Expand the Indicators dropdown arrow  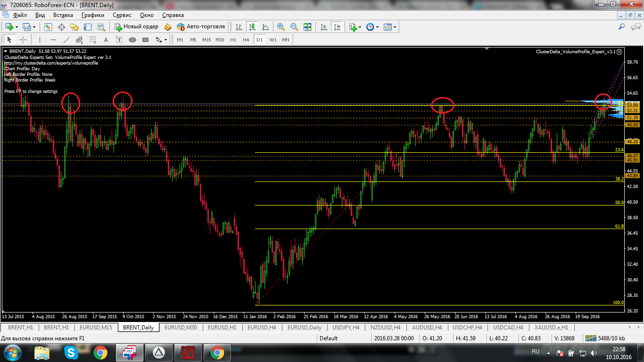[x=360, y=27]
